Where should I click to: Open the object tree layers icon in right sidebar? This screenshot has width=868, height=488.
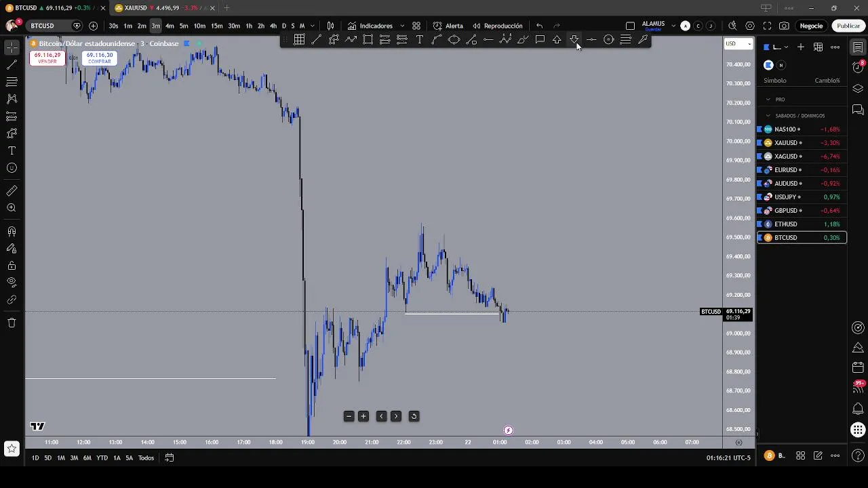pyautogui.click(x=858, y=89)
